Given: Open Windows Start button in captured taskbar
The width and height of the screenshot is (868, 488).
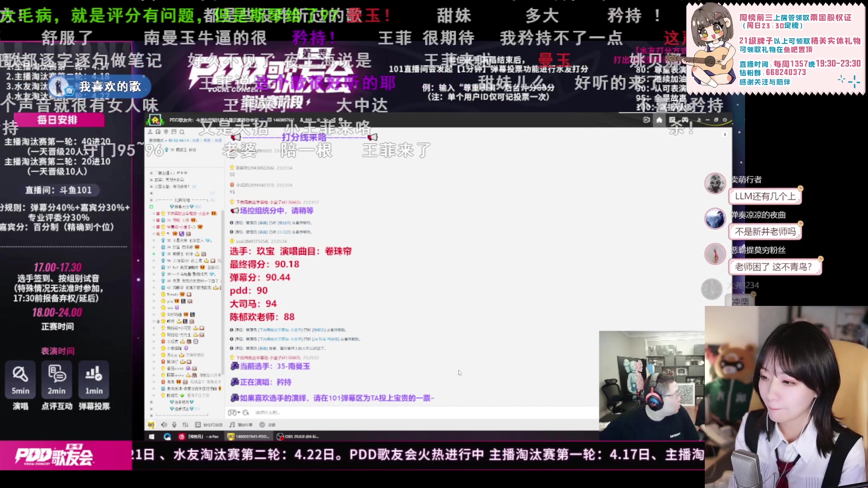Looking at the screenshot, I should click(151, 436).
